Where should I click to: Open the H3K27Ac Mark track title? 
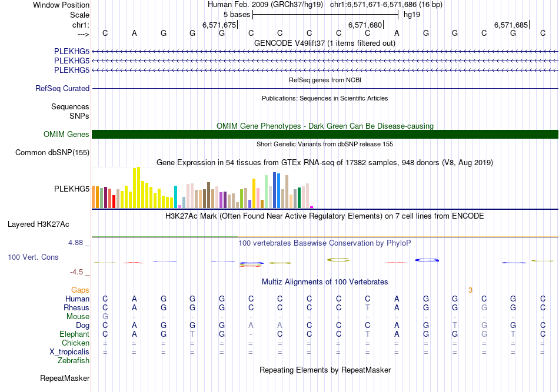[x=325, y=216]
